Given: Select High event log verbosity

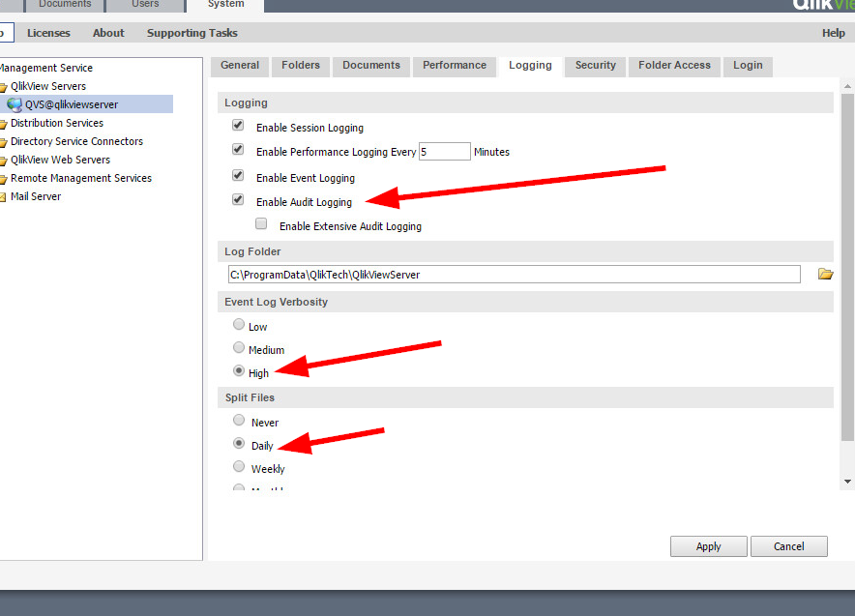Looking at the screenshot, I should click(x=238, y=370).
